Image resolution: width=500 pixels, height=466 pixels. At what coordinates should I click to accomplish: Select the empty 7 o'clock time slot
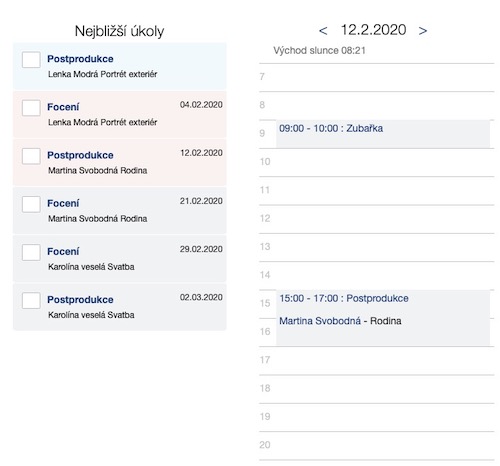tap(377, 77)
